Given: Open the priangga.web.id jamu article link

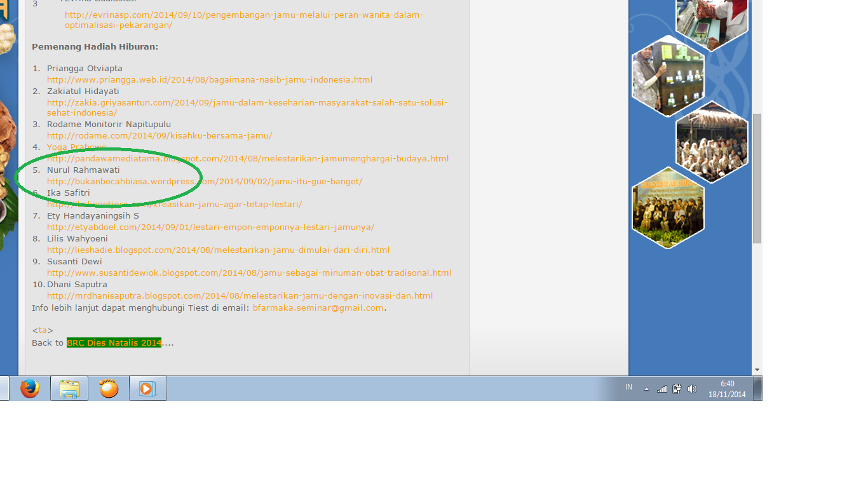Looking at the screenshot, I should (x=209, y=79).
